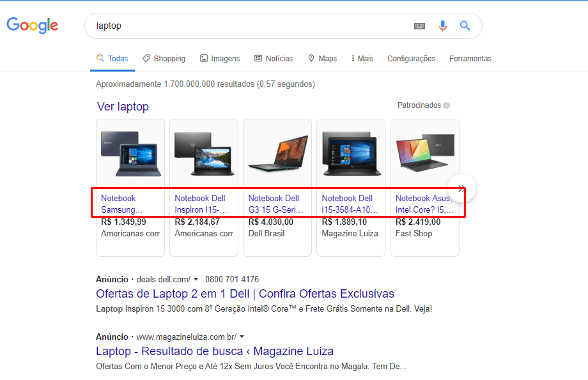Click the Dell i15-3584 product image
This screenshot has height=380, width=588.
[x=352, y=154]
